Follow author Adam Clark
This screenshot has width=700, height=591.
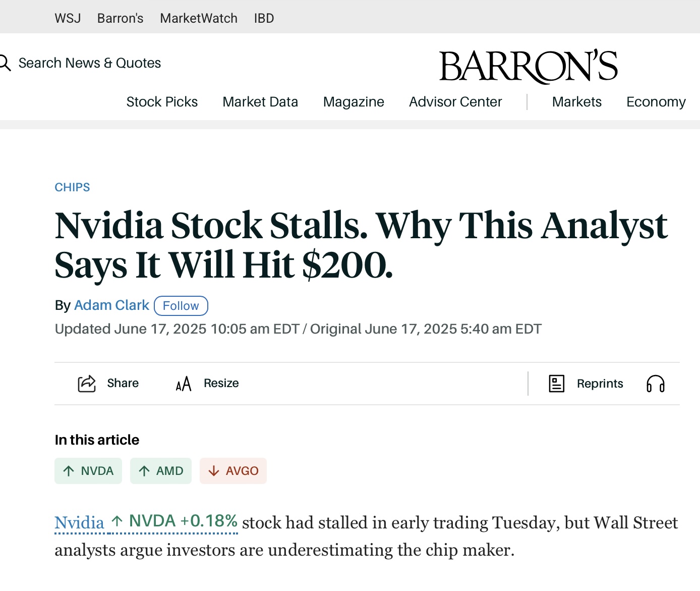pos(181,306)
